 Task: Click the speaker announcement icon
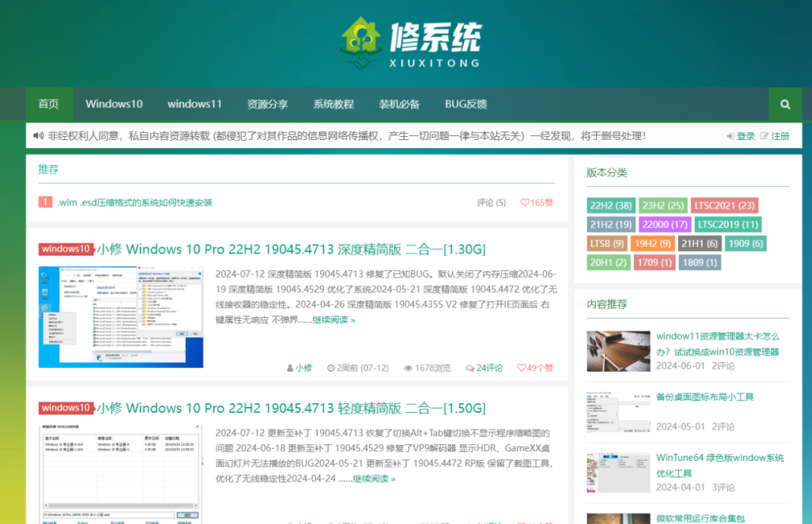tap(38, 136)
